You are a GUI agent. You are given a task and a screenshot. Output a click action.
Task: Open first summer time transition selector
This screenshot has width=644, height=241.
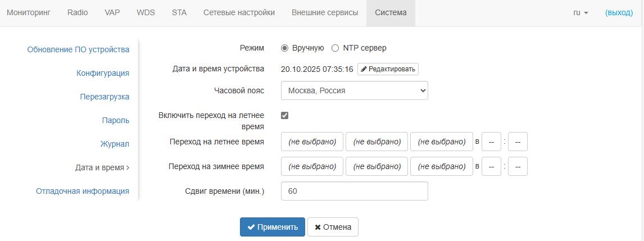[x=312, y=142]
